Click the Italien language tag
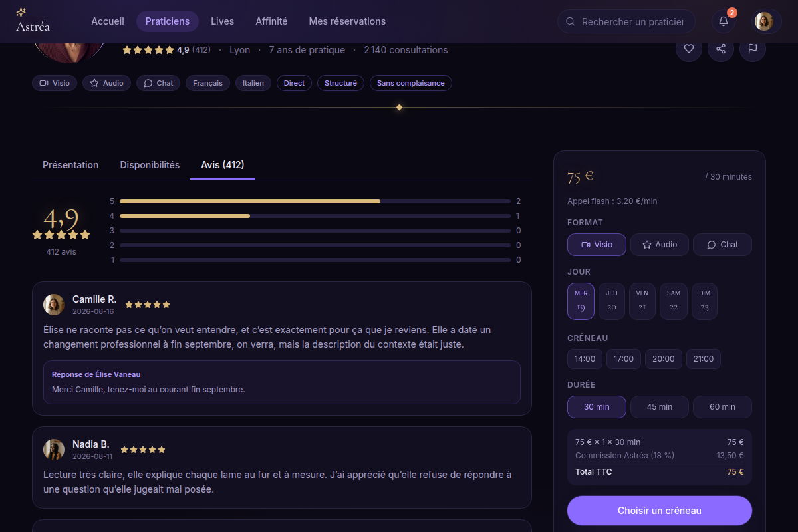This screenshot has height=532, width=798. pyautogui.click(x=253, y=83)
